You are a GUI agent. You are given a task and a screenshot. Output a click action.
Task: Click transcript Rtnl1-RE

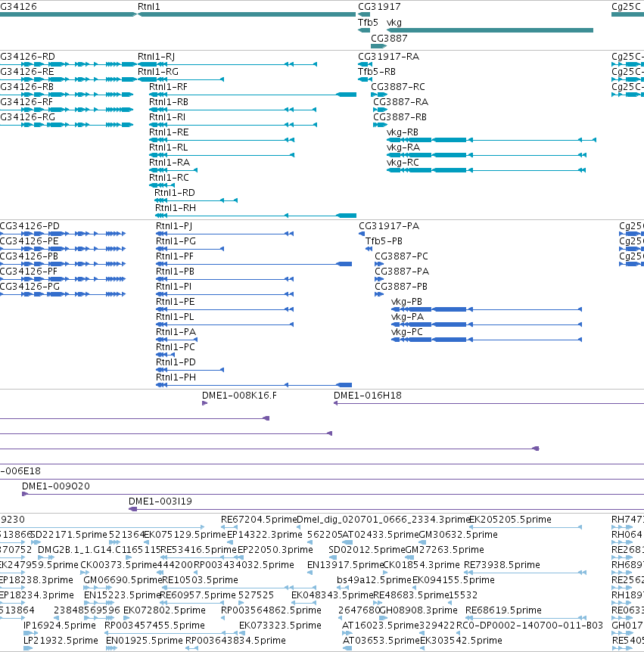pos(222,140)
